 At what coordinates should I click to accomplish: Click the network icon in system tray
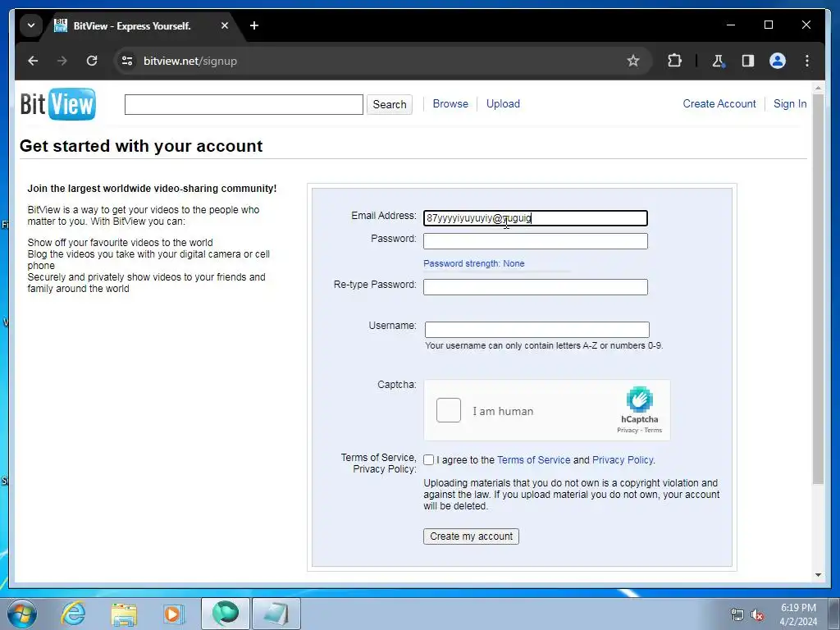point(737,615)
